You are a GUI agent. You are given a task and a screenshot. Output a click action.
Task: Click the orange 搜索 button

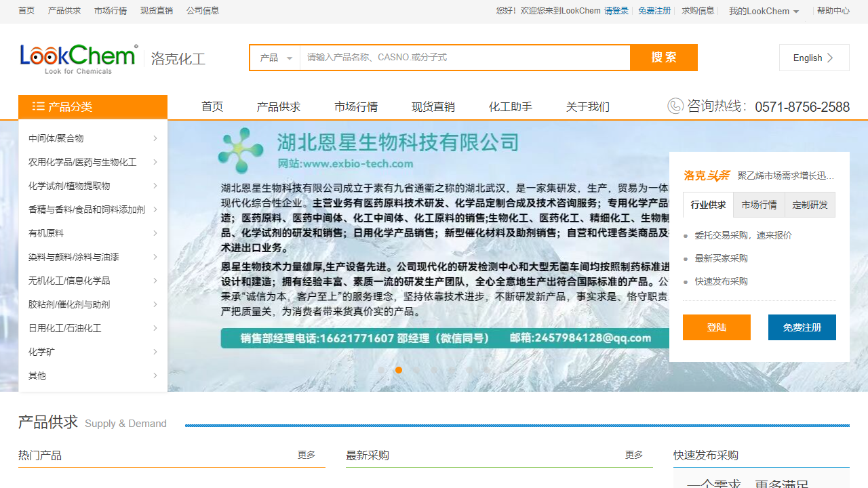click(664, 58)
